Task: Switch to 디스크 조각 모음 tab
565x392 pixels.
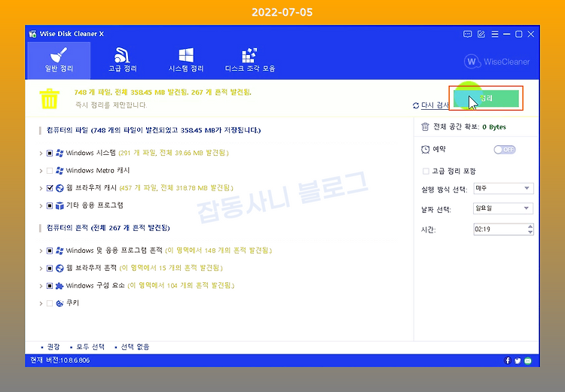Action: pyautogui.click(x=249, y=60)
